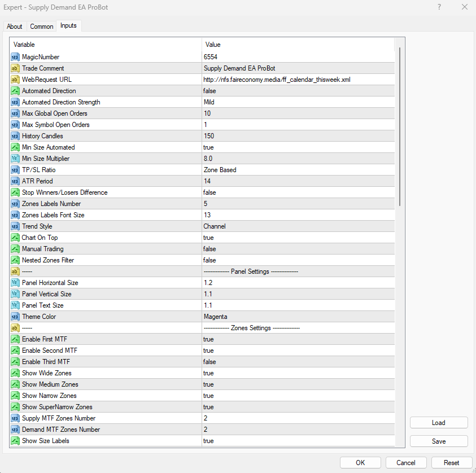Edit the MagicNumber value 6554

(298, 57)
